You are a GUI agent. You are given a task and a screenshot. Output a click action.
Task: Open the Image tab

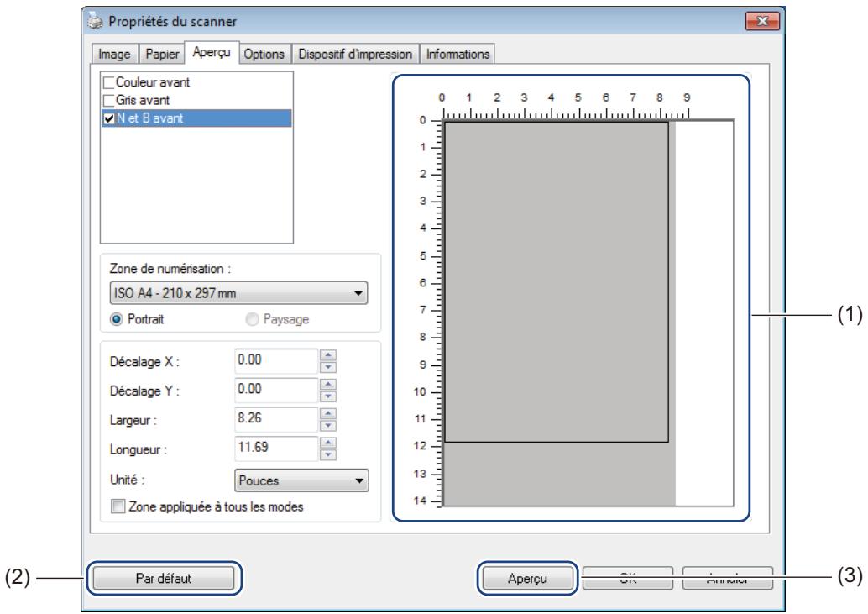tap(115, 54)
